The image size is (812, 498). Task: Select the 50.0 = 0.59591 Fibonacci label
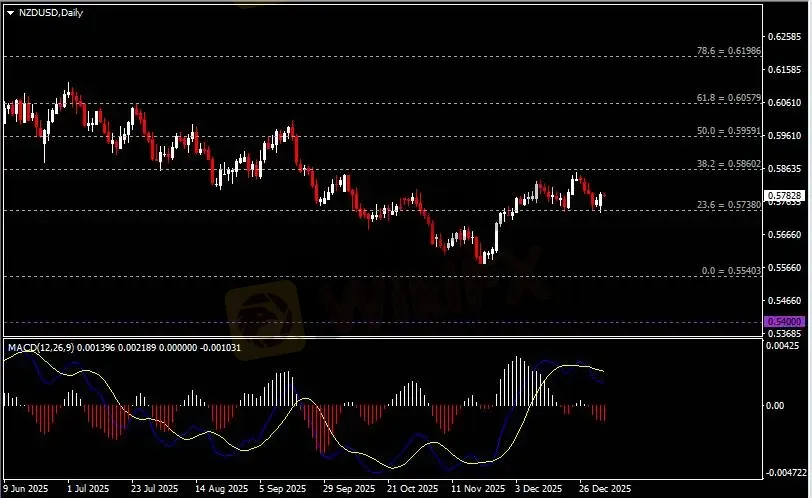click(x=729, y=131)
